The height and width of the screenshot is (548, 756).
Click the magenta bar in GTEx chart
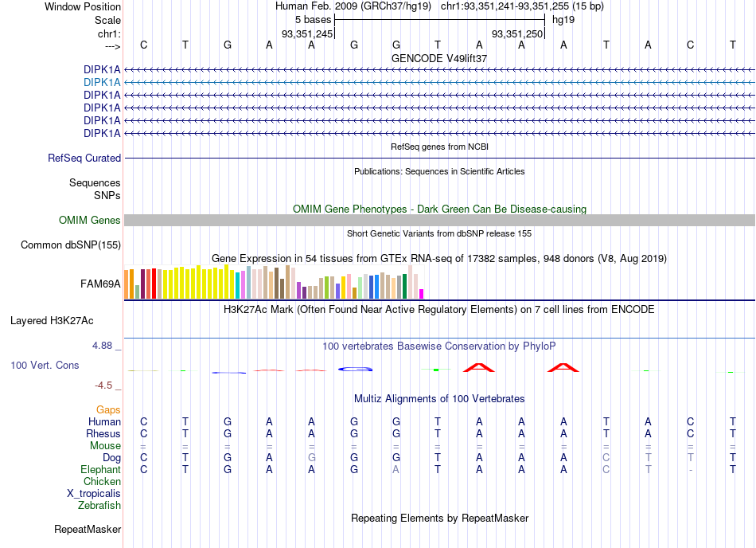pyautogui.click(x=422, y=294)
